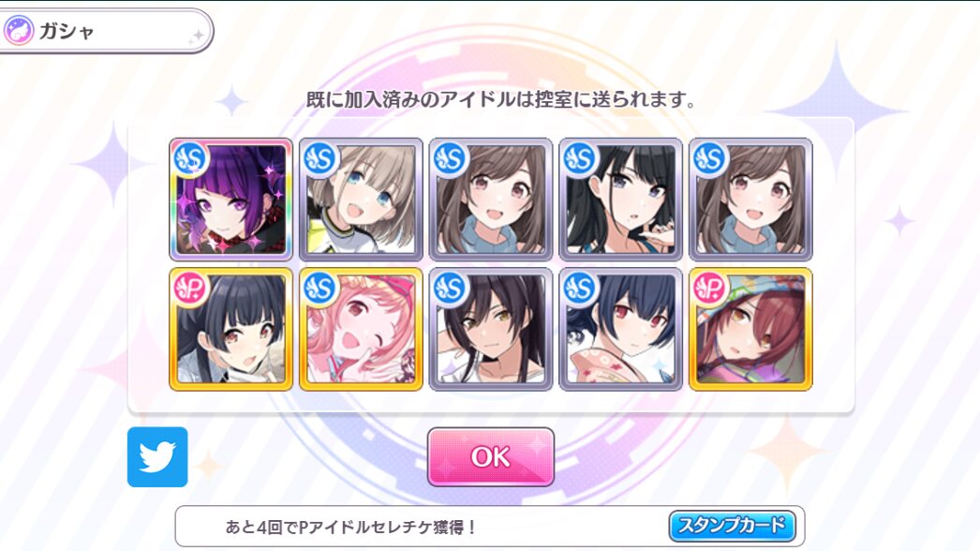Click the pink P badge on hat idol card

(709, 288)
